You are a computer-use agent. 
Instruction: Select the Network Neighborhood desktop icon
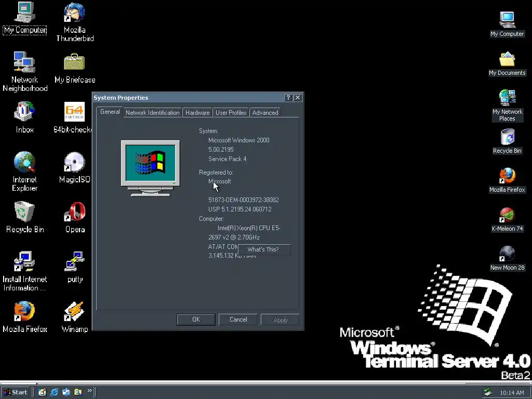click(x=25, y=72)
